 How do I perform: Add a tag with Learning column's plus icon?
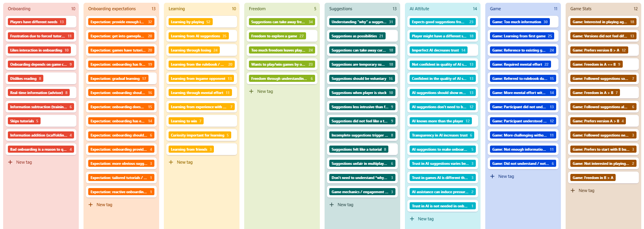[171, 162]
